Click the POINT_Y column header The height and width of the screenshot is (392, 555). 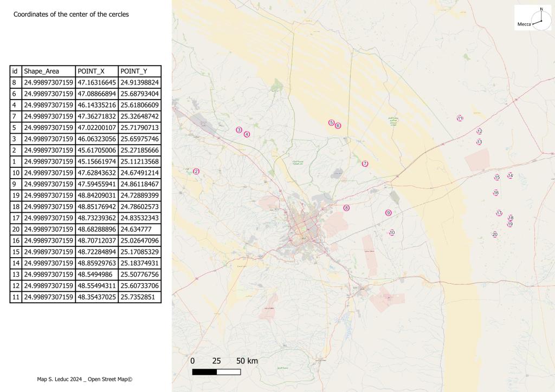click(139, 71)
